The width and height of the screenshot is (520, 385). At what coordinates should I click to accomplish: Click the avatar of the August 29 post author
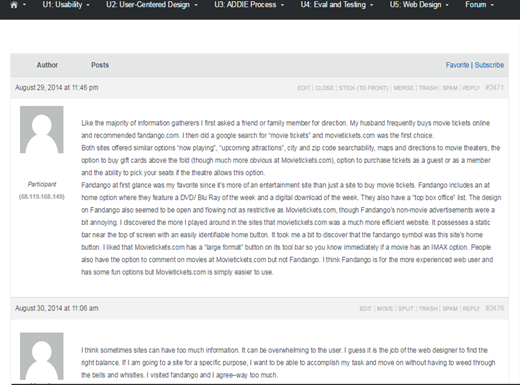42,130
